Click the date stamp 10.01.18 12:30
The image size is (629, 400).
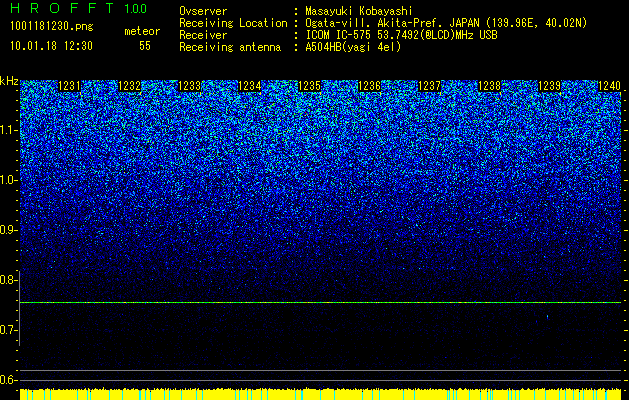pos(51,46)
